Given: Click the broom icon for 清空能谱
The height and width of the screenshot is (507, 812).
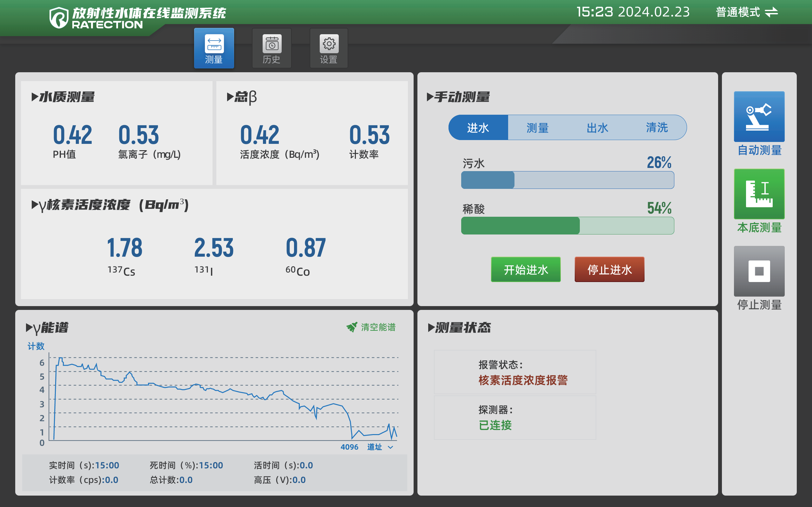Looking at the screenshot, I should [x=352, y=327].
